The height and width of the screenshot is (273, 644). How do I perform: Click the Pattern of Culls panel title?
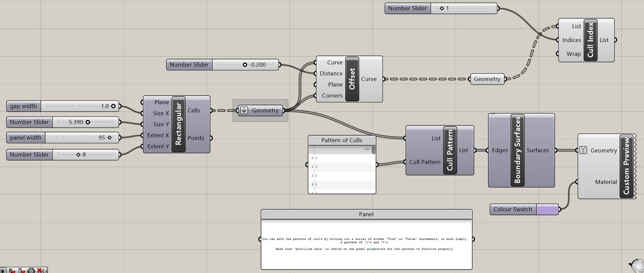pyautogui.click(x=342, y=140)
